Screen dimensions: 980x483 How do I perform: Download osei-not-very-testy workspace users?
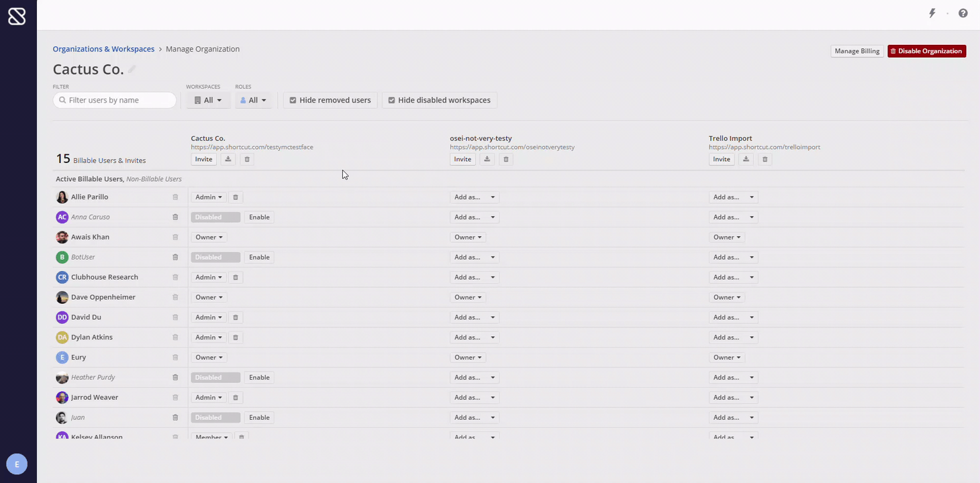(487, 159)
